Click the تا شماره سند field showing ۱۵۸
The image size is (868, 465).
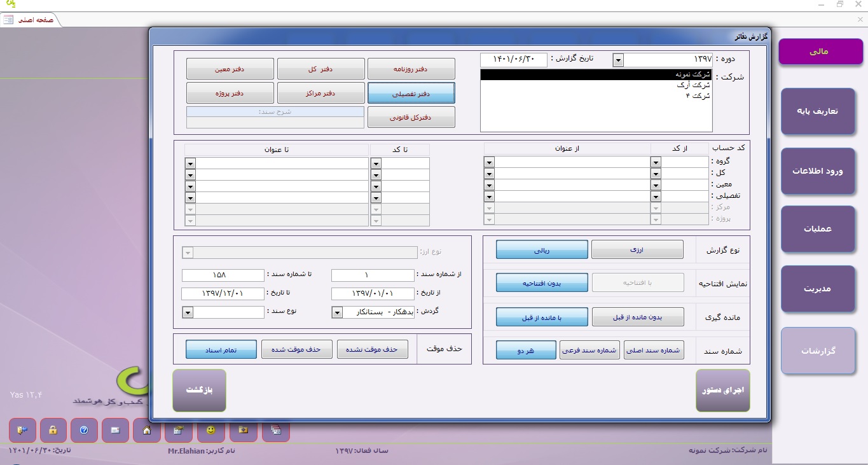223,275
